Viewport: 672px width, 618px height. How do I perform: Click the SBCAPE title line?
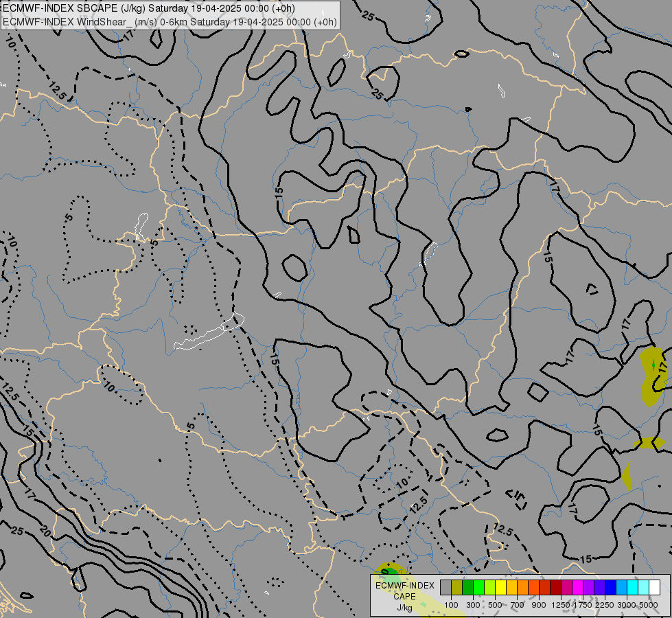click(x=149, y=8)
